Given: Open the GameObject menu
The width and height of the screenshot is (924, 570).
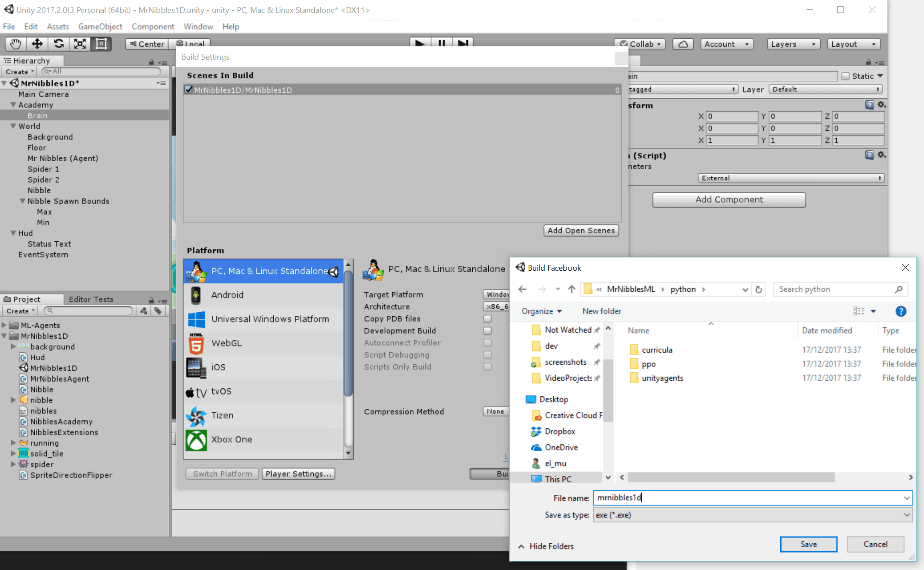Looking at the screenshot, I should point(100,27).
